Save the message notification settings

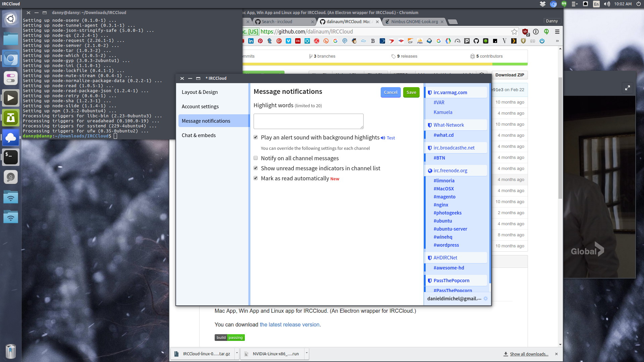[x=411, y=93]
